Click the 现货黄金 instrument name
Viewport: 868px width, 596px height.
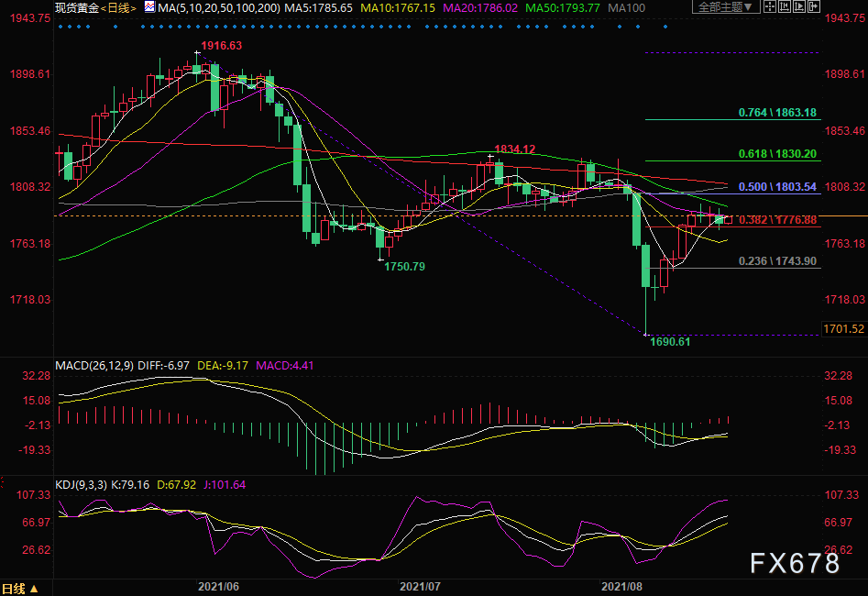coord(78,7)
